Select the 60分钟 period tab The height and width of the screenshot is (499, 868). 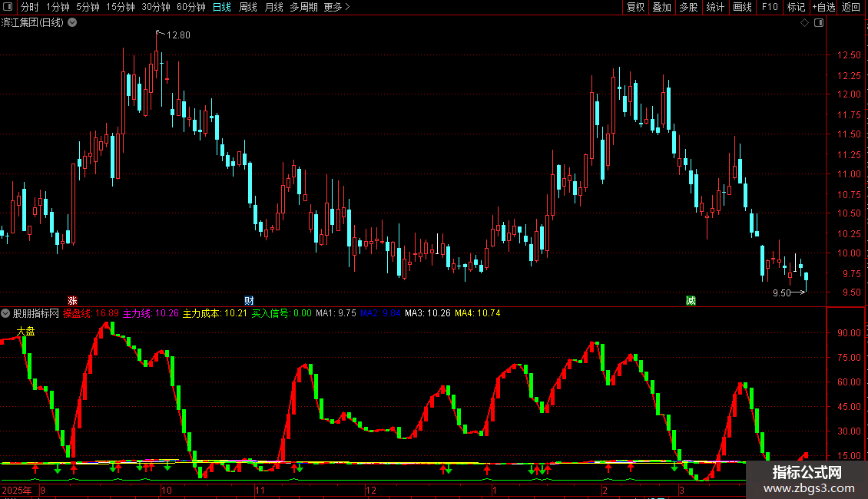tap(191, 7)
